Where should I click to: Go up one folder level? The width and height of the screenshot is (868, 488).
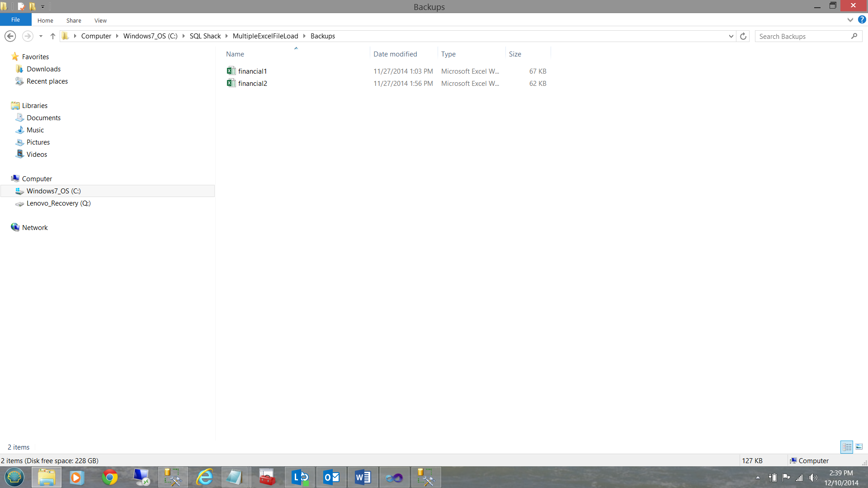(x=52, y=36)
